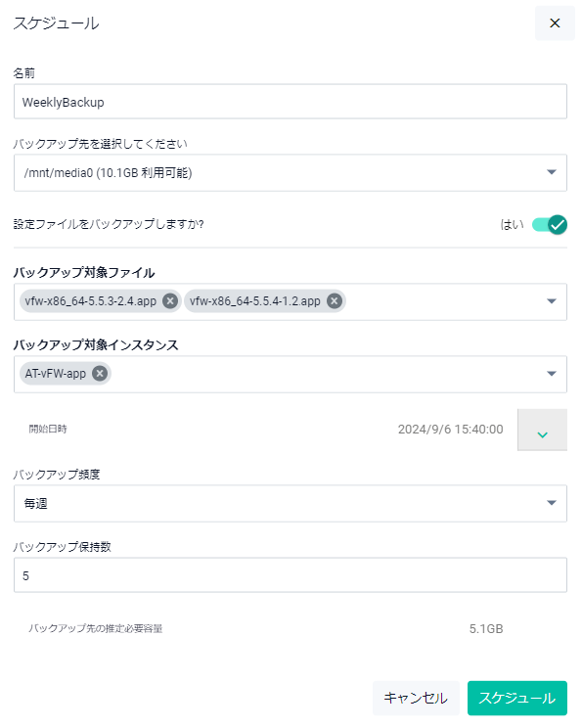This screenshot has height=728, width=582.
Task: Click the はい label beside the switch
Action: click(x=512, y=225)
